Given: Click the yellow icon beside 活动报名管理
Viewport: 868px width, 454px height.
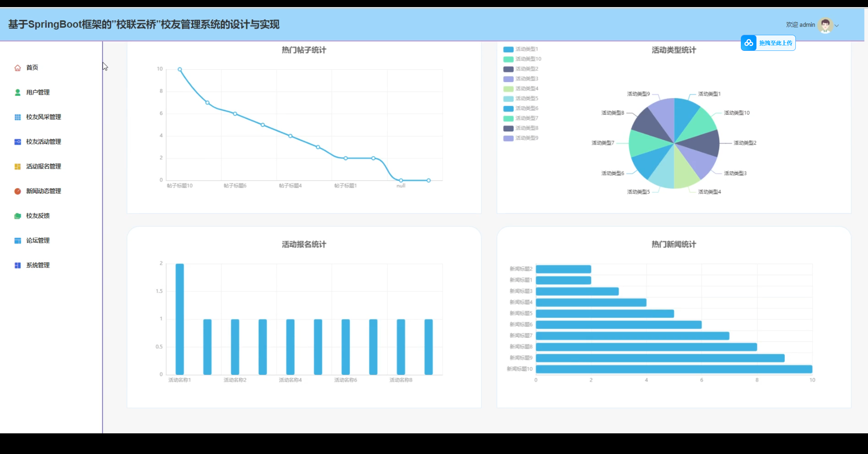Looking at the screenshot, I should [18, 167].
